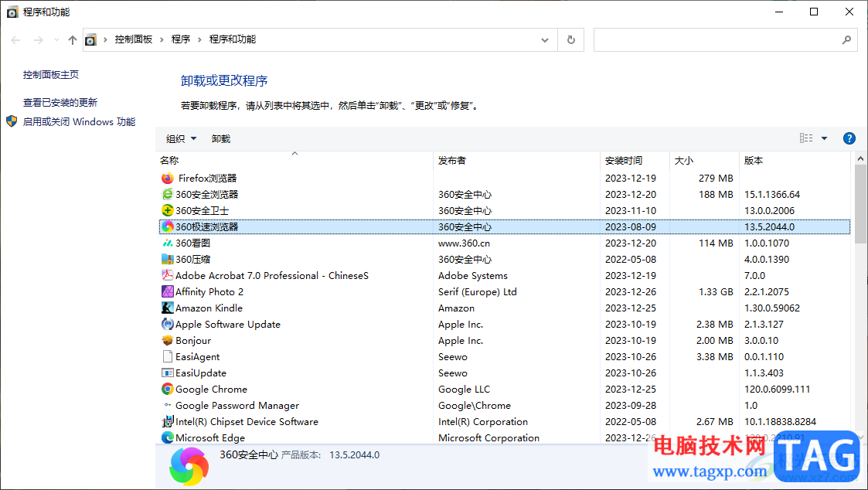Click the 360看图 program icon
Image resolution: width=868 pixels, height=490 pixels.
(167, 243)
